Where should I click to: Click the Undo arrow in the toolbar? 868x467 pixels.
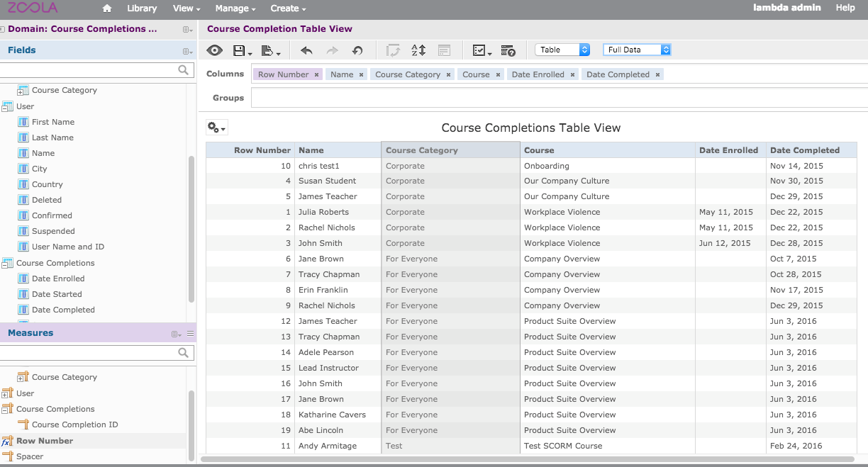point(306,50)
